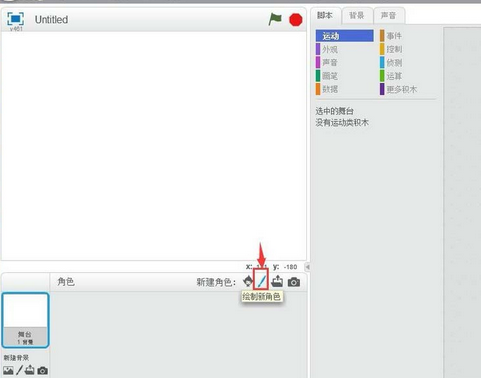Image resolution: width=481 pixels, height=378 pixels.
Task: Open the 声音 tab at top
Action: pos(389,15)
